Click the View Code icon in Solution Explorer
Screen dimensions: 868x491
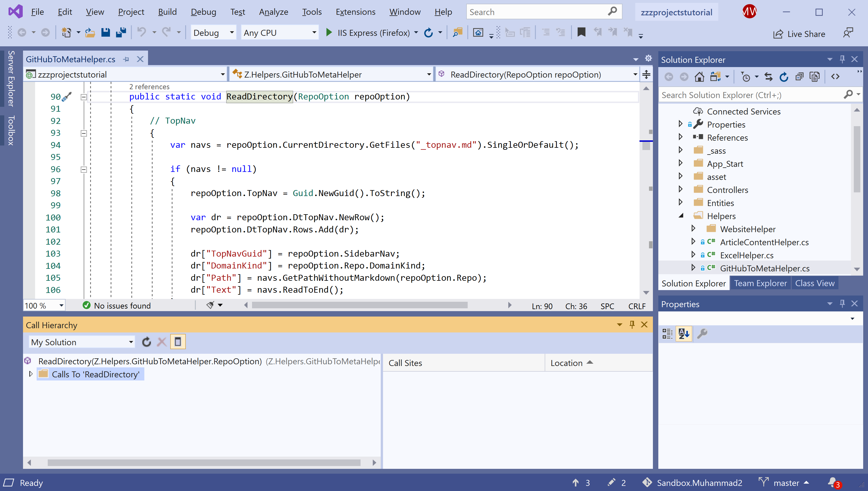click(835, 77)
